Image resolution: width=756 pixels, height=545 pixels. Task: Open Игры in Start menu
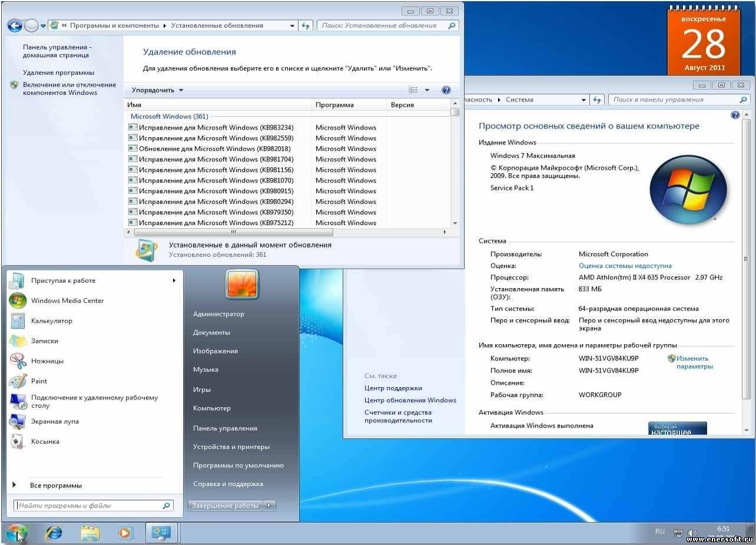[x=202, y=389]
